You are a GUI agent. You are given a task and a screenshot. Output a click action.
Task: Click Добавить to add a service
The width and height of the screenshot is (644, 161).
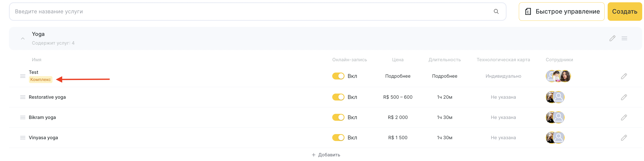click(326, 155)
